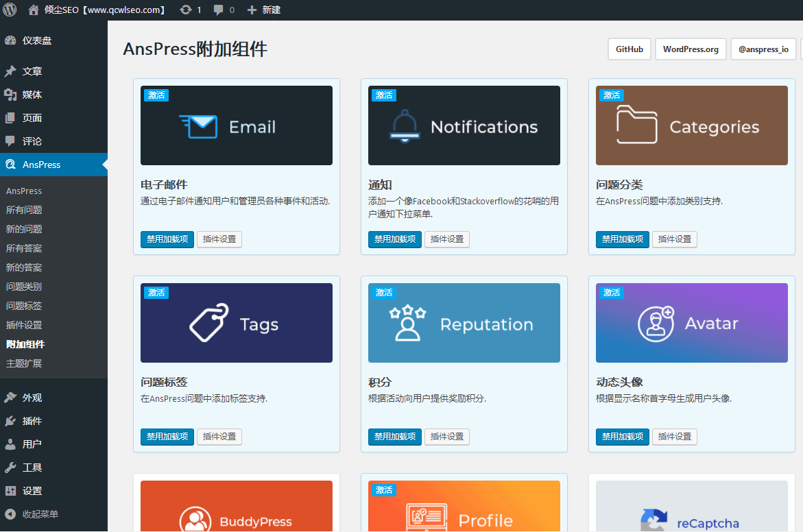Screen dimensions: 803x532
Task: Click the Avatar user-plus icon
Action: [656, 324]
